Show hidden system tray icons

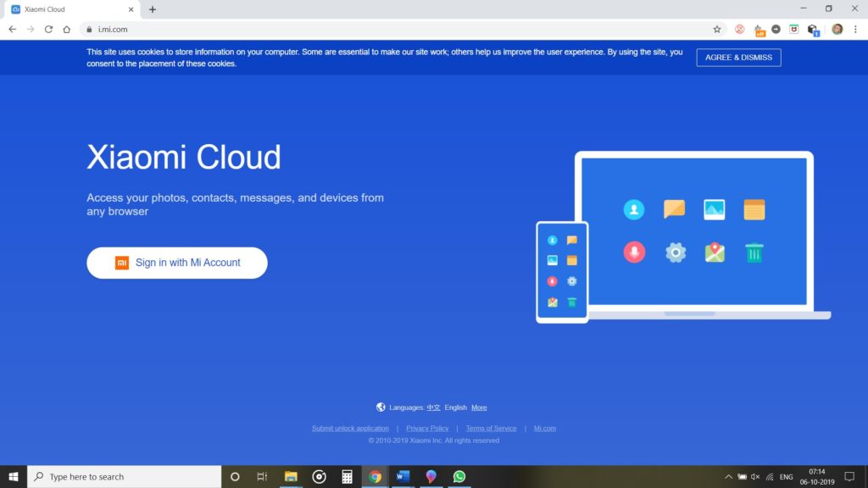click(728, 476)
